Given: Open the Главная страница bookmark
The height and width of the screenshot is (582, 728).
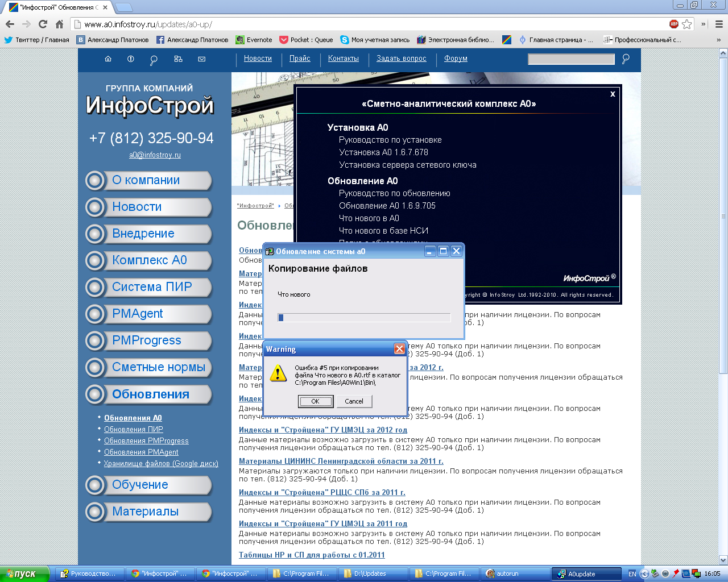Looking at the screenshot, I should tap(556, 40).
